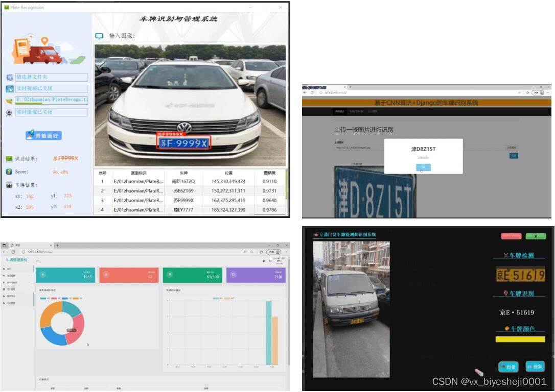Click the monitor icon next to 输入图像
The height and width of the screenshot is (392, 555).
click(99, 36)
